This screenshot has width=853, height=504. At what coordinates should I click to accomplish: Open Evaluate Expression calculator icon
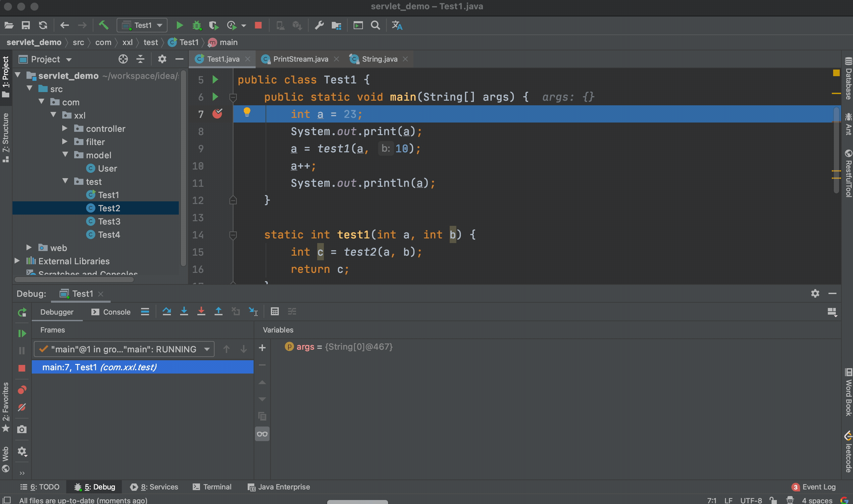click(x=275, y=311)
